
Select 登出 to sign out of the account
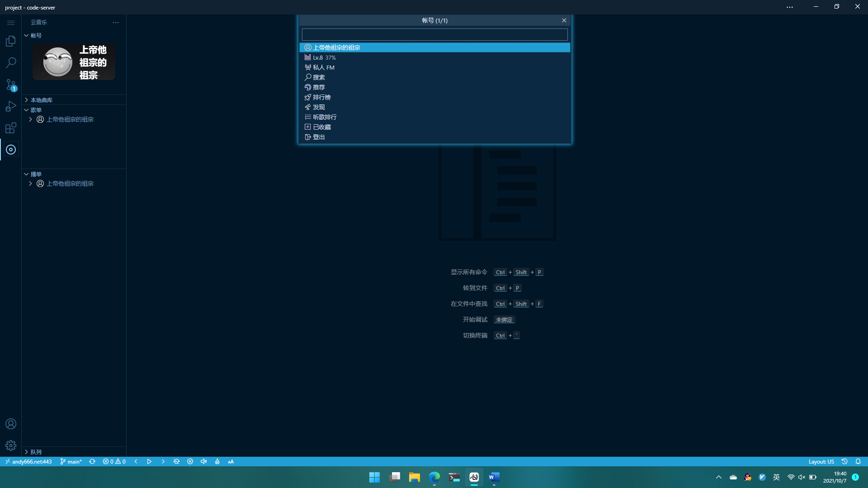319,136
